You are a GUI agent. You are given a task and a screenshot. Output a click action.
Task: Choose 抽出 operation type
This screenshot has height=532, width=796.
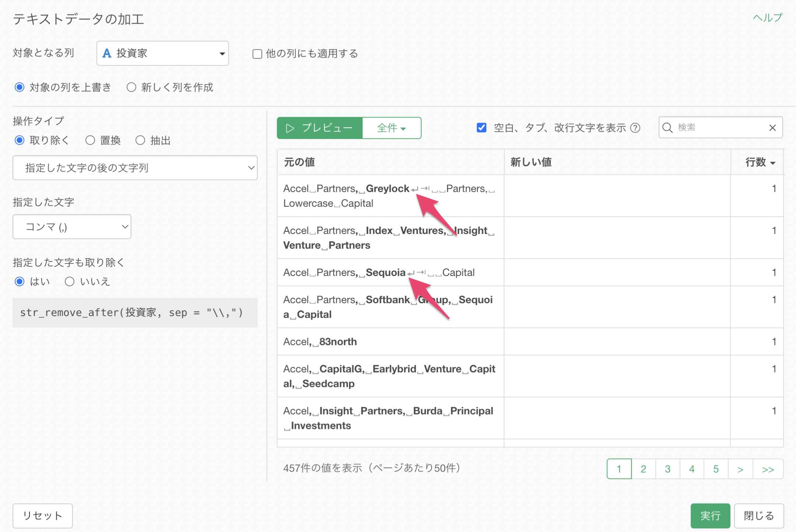140,140
